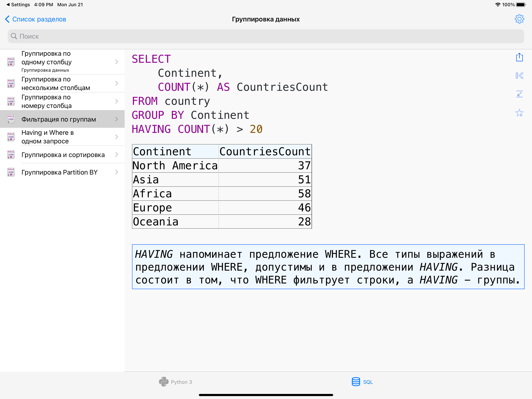The width and height of the screenshot is (532, 399).
Task: Go back to Список разделов
Action: 36,19
